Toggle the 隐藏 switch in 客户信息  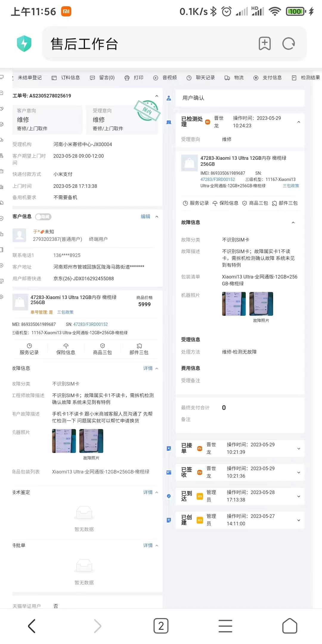(x=43, y=217)
